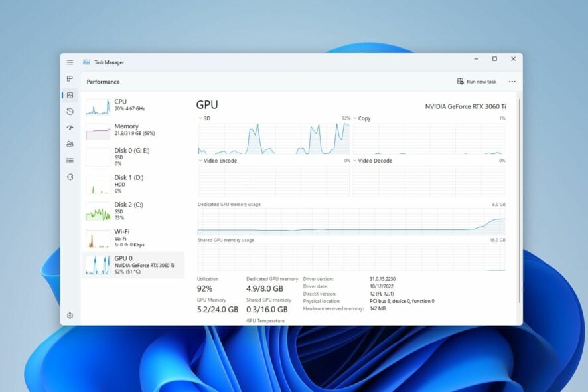
Task: Click the 92% utilization value
Action: pos(205,289)
